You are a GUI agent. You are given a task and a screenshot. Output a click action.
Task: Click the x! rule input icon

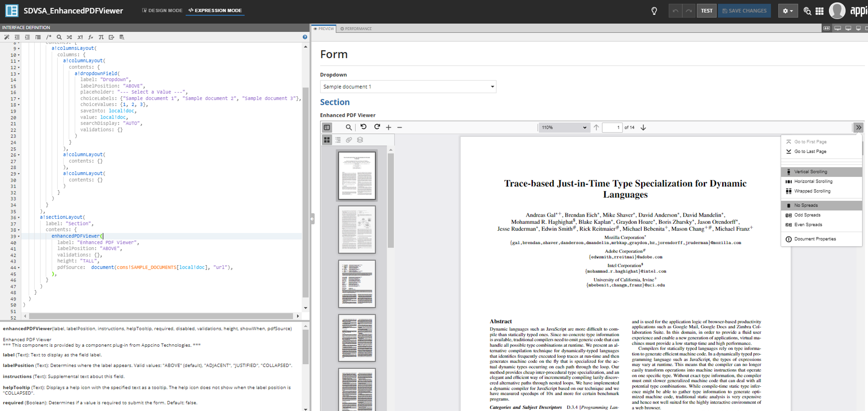coord(80,37)
